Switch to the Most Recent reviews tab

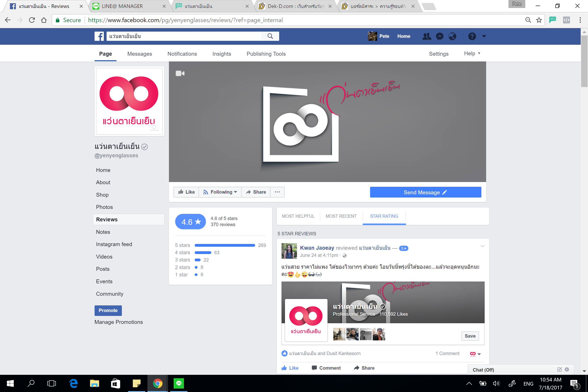[x=341, y=216]
